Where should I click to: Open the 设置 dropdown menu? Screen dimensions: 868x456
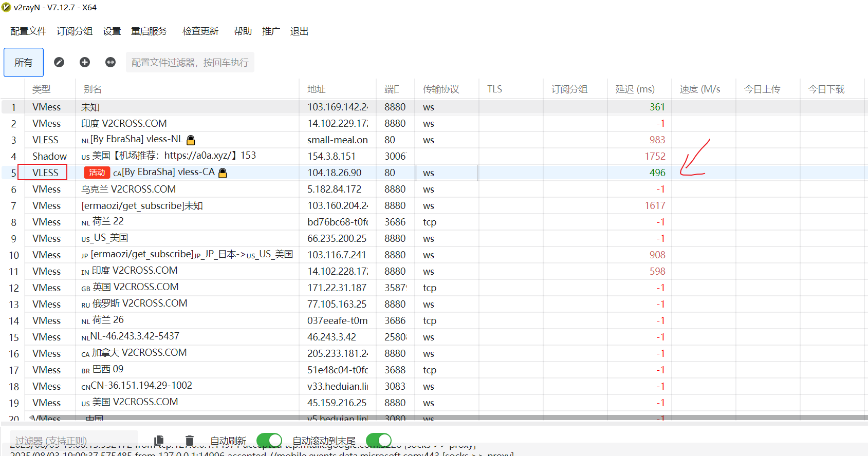[112, 31]
